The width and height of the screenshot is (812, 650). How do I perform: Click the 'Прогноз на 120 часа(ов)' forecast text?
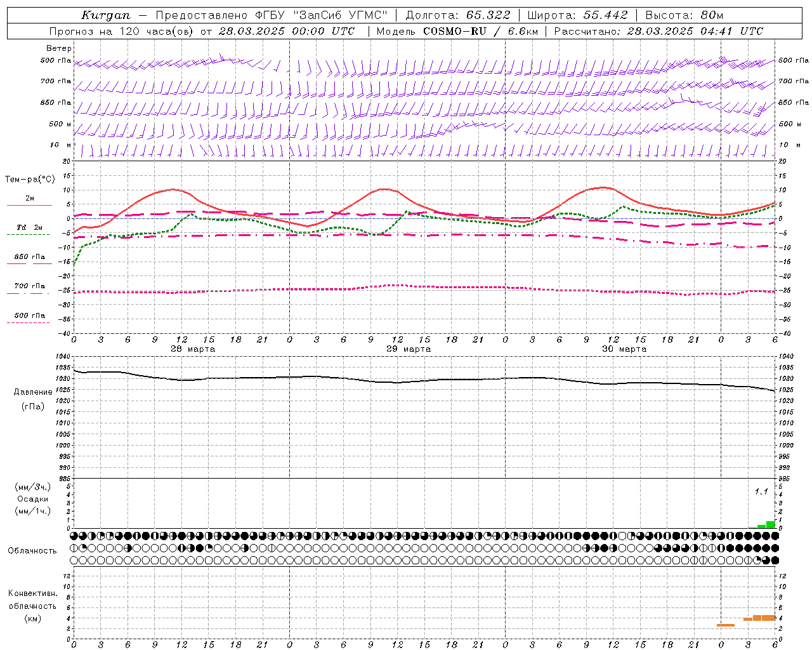(x=121, y=31)
